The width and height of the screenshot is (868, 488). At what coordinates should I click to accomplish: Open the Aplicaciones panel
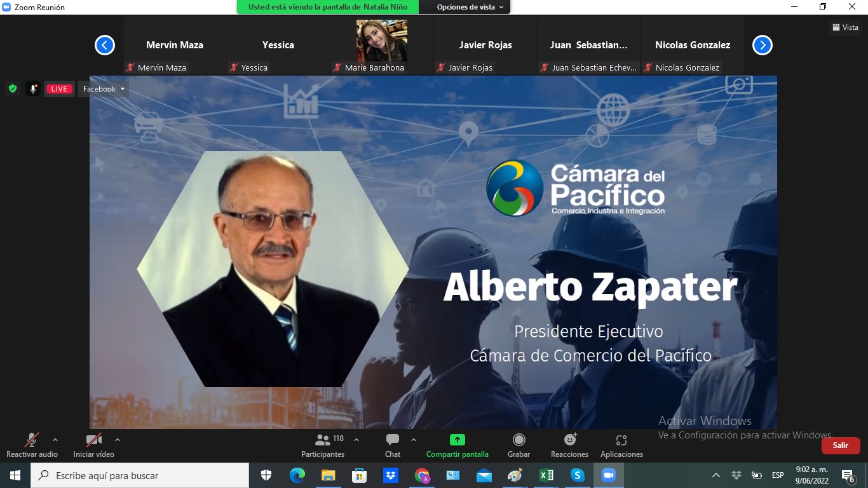[x=621, y=445]
